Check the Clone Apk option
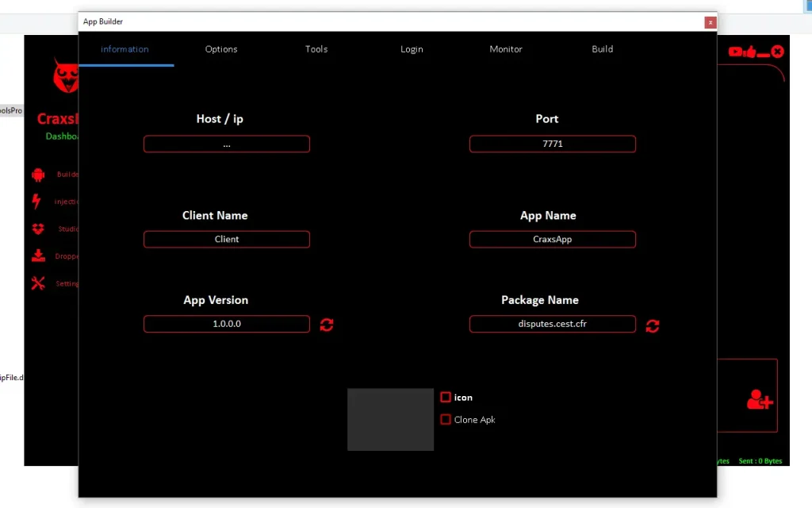This screenshot has width=812, height=508. coord(446,419)
